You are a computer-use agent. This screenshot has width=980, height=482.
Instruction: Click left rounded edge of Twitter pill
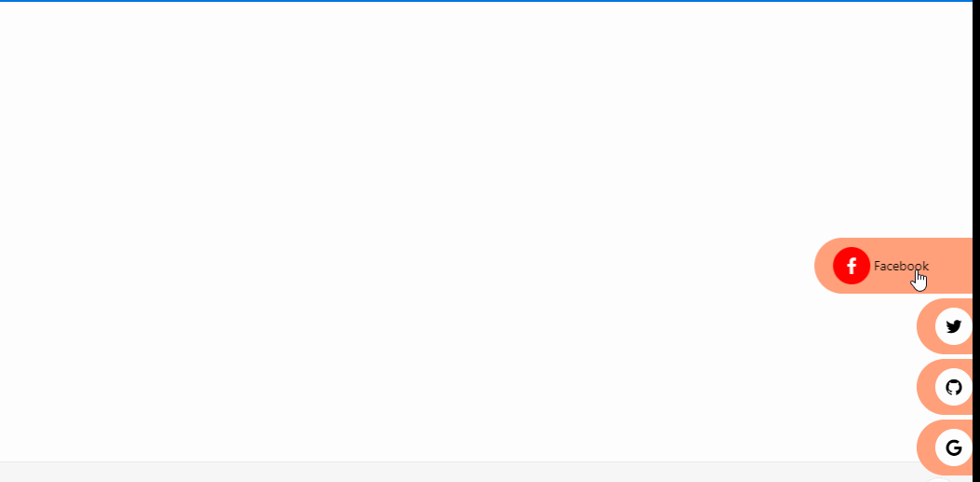[x=924, y=326]
